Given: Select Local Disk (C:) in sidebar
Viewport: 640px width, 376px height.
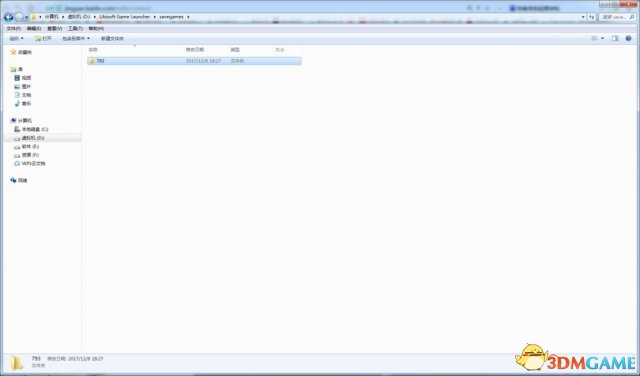Looking at the screenshot, I should (x=31, y=129).
